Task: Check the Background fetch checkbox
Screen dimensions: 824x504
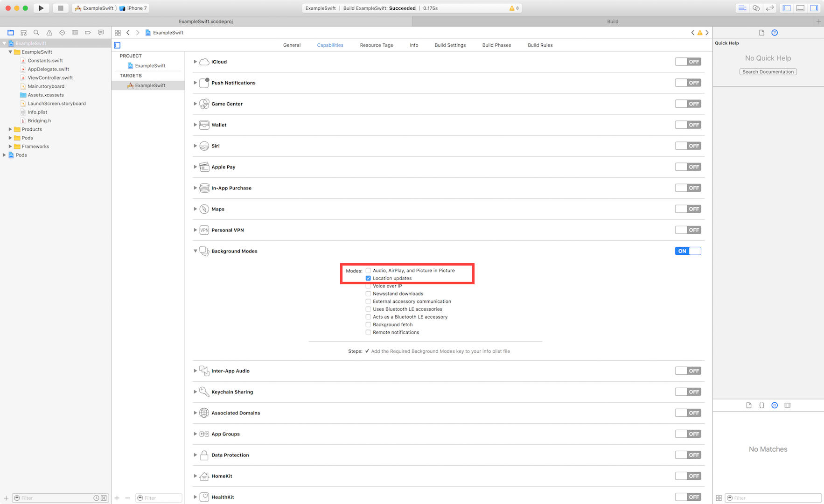Action: click(368, 325)
